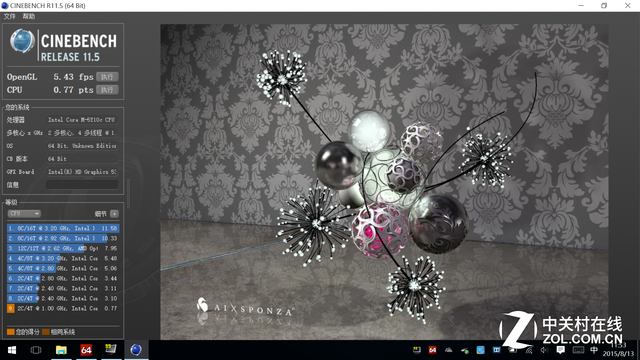This screenshot has width=640, height=360.
Task: Open Action Center notification icon
Action: point(560,350)
